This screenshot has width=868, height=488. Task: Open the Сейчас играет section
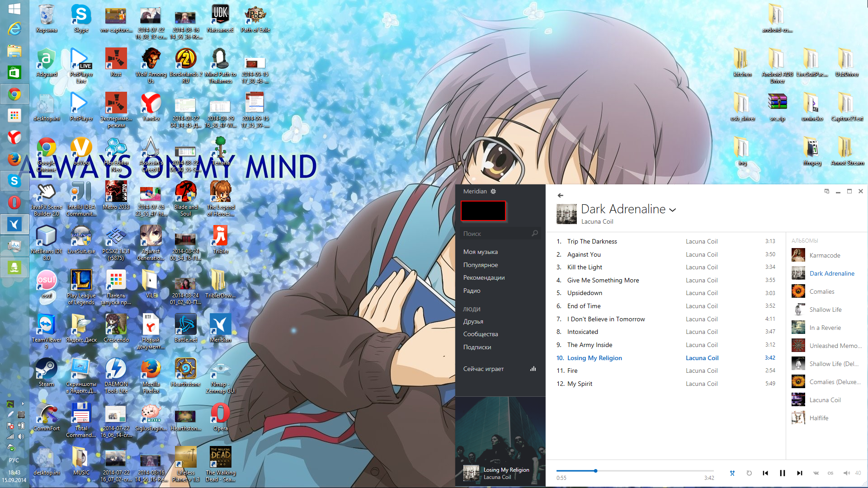tap(483, 369)
